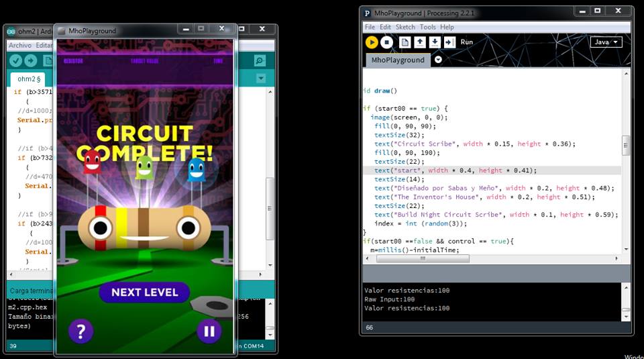Click the Arduino editor vertical scrollbar thumb
The height and width of the screenshot is (359, 644).
[270, 209]
